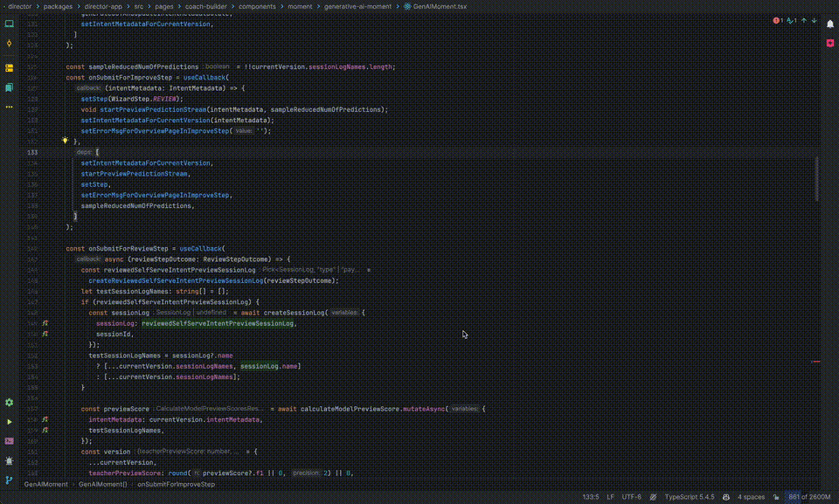Open the Debug bug icon in sidebar
The height and width of the screenshot is (504, 839).
(x=9, y=460)
